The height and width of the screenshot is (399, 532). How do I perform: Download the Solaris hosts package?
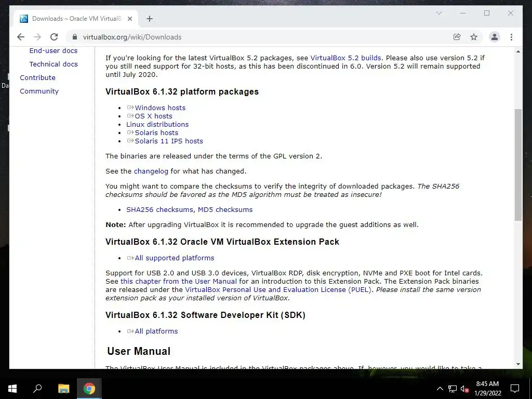156,132
